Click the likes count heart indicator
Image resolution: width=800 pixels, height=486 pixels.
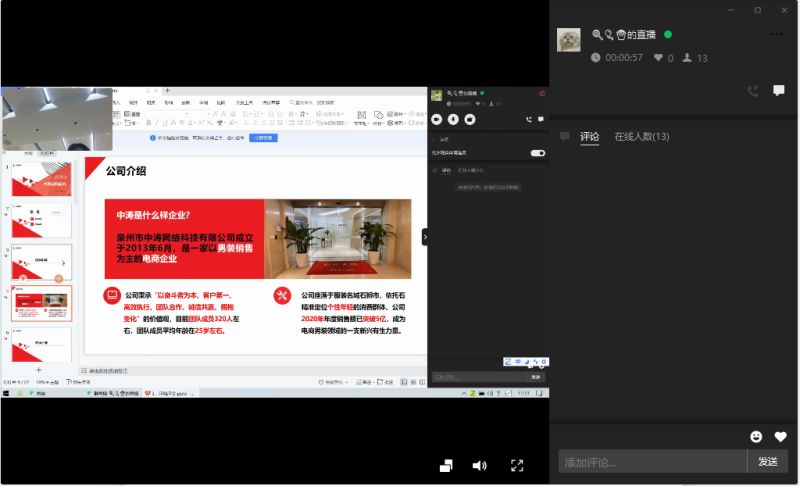tap(663, 58)
